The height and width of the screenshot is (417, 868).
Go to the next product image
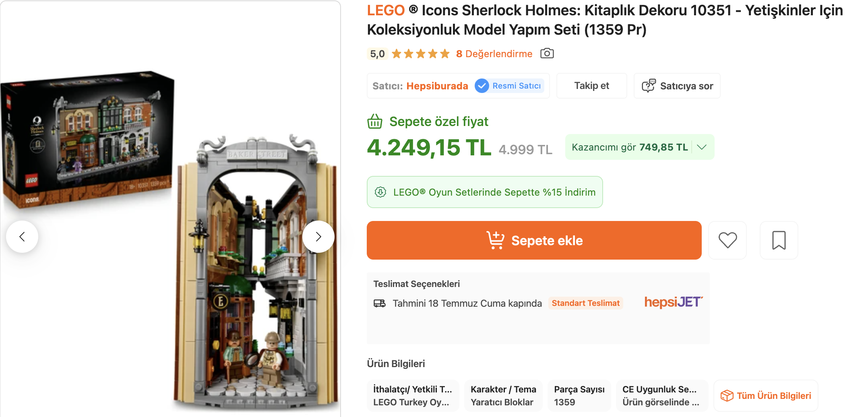coord(318,237)
